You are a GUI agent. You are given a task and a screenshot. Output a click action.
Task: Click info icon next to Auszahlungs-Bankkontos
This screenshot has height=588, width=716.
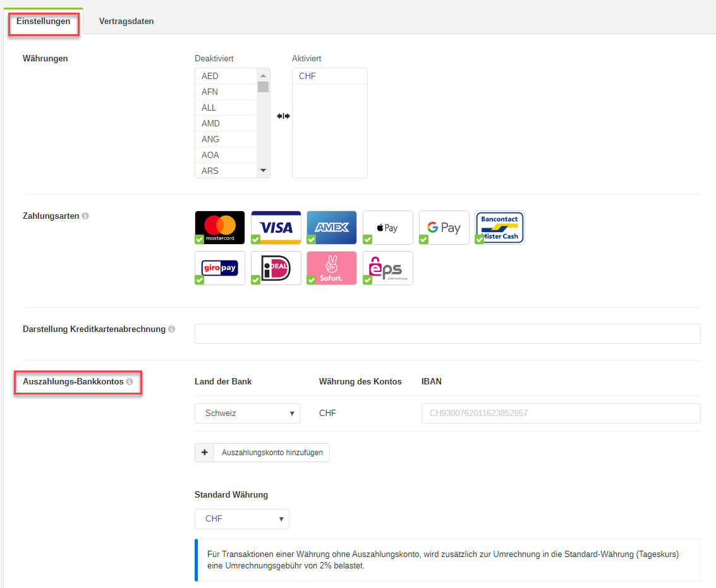coord(130,381)
